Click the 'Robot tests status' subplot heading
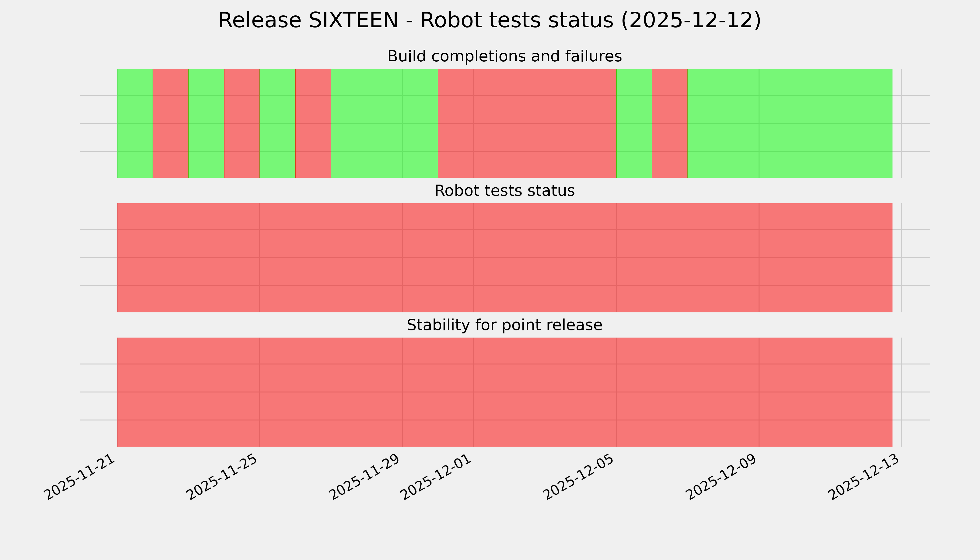 pyautogui.click(x=504, y=191)
